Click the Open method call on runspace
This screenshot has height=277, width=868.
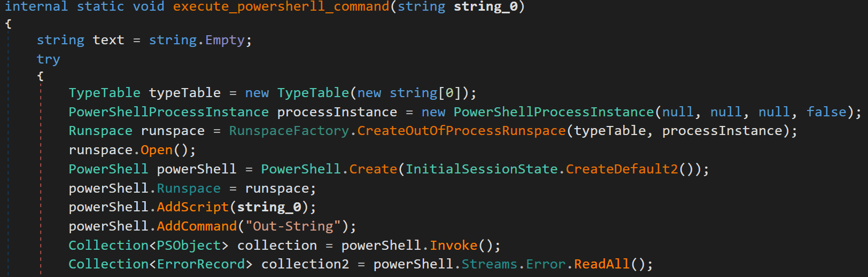pyautogui.click(x=157, y=150)
